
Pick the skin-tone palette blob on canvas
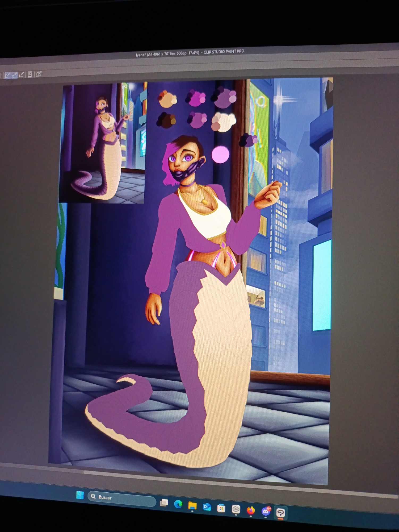click(x=167, y=99)
